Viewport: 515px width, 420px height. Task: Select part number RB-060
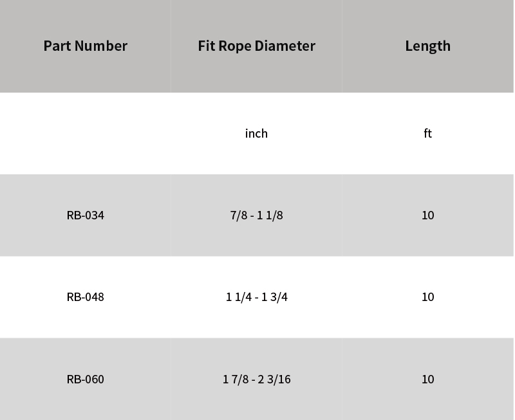click(86, 379)
